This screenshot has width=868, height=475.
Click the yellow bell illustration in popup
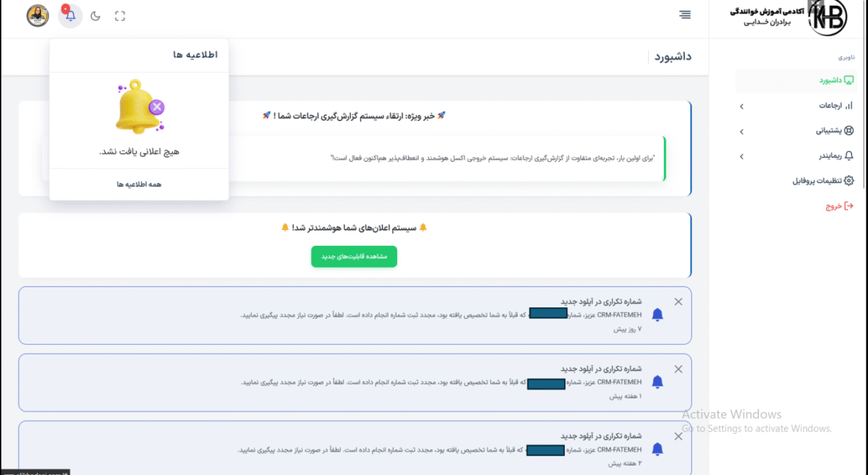pos(139,107)
